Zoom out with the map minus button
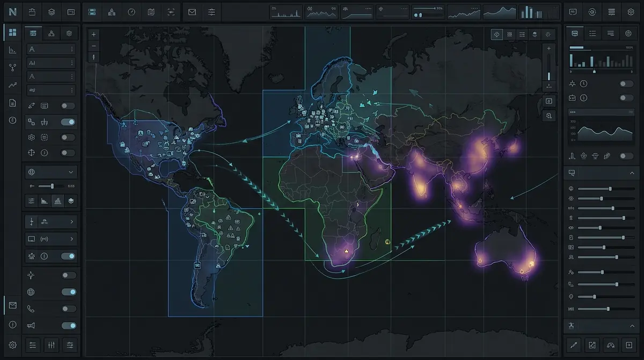 [x=94, y=45]
